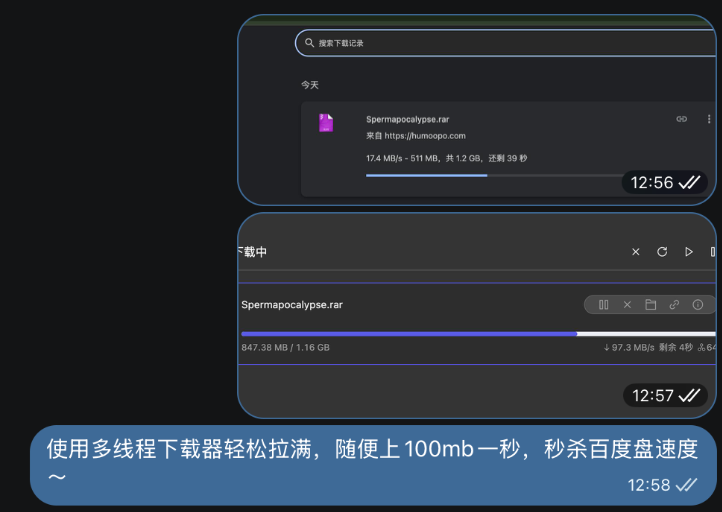
Task: Click the 下载中 header label
Action: pos(252,252)
